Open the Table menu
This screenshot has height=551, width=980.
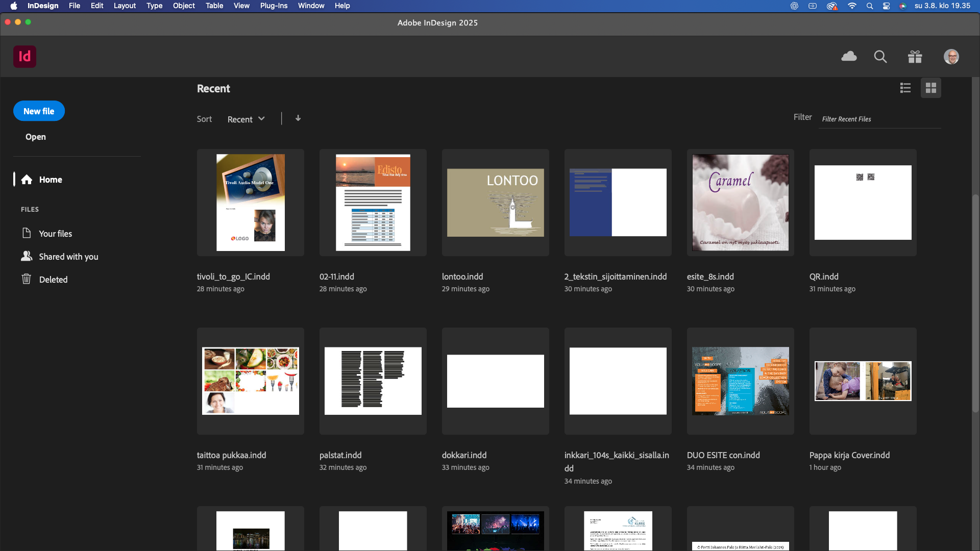coord(214,6)
